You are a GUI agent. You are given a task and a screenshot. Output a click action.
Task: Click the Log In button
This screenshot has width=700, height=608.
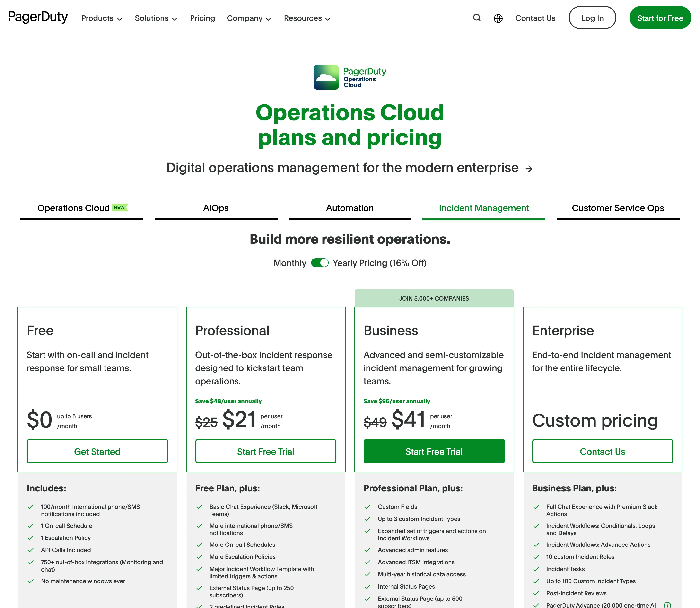(x=592, y=18)
